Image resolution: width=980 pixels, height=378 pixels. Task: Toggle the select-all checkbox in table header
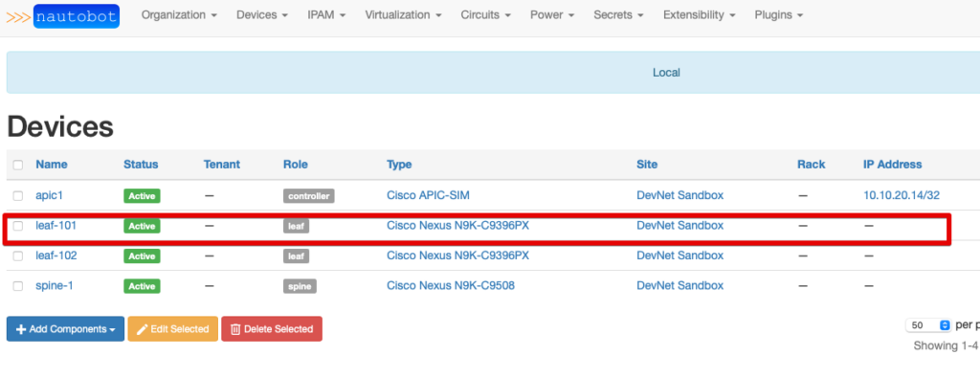(18, 165)
